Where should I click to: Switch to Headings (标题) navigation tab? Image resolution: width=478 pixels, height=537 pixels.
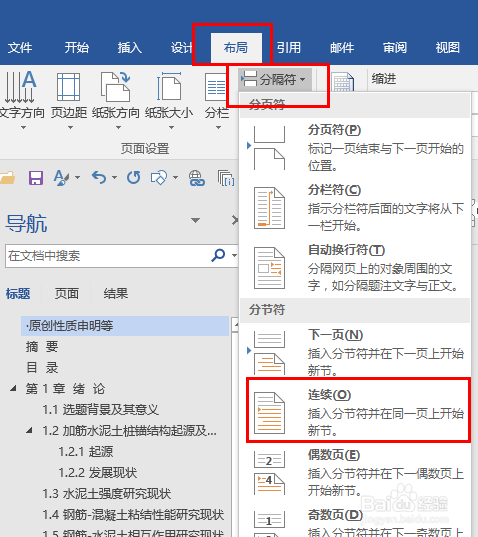(x=18, y=294)
